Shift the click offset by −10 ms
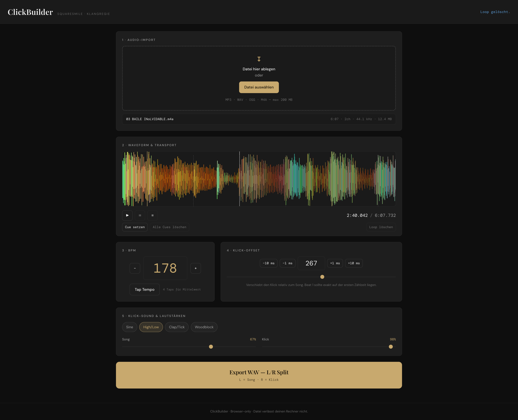Screen dimensions: 518x420 click(269, 263)
